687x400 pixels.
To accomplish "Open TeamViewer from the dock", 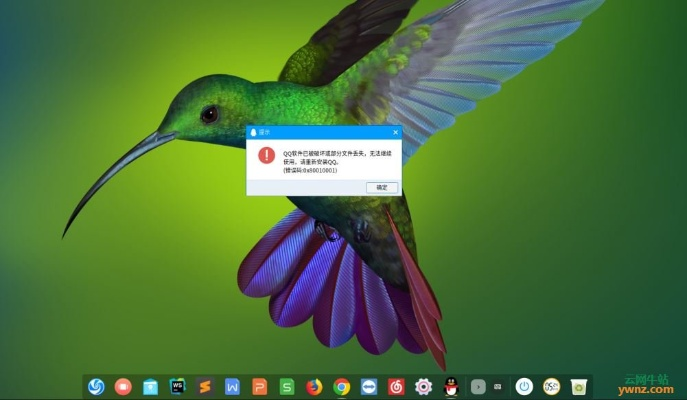I will pyautogui.click(x=368, y=386).
